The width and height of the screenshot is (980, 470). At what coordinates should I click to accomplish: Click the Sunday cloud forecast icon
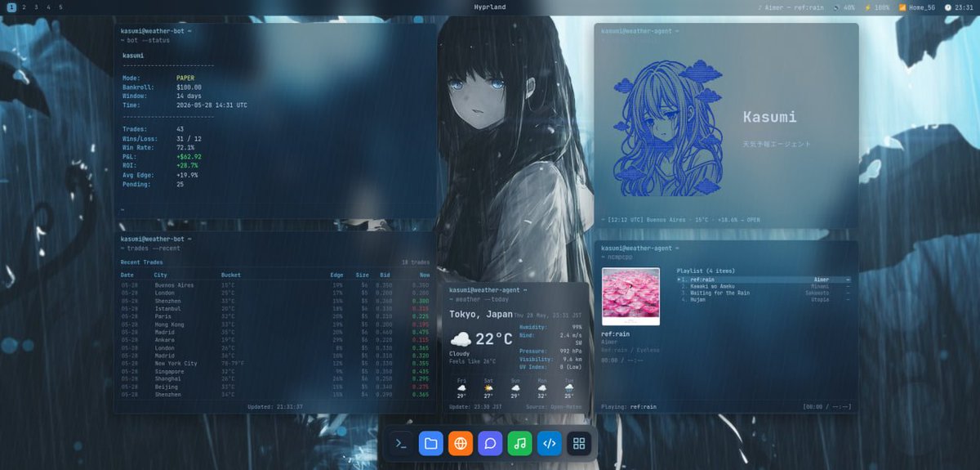point(515,387)
